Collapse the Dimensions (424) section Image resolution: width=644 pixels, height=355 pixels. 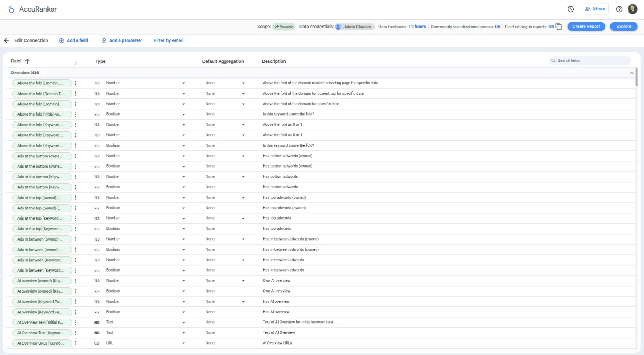[631, 73]
